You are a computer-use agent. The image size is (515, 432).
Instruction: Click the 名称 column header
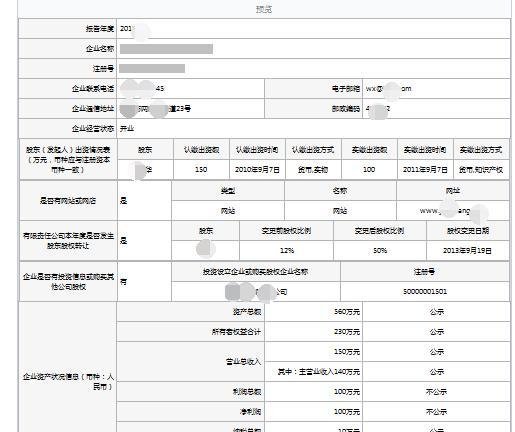[340, 191]
